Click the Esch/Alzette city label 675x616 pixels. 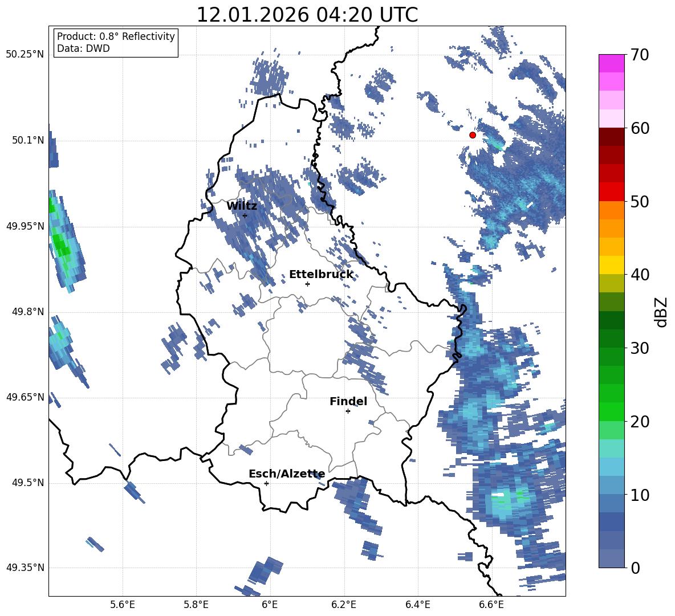287,474
